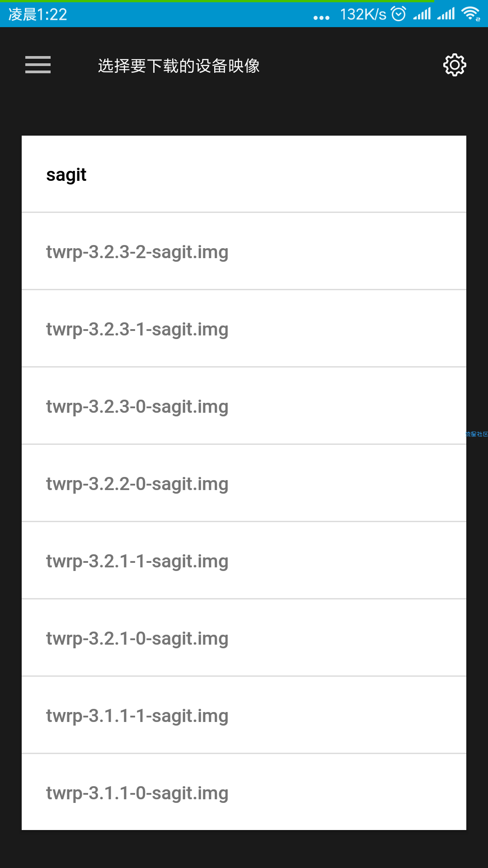Pick twrp-3.2.1-0-sagit.img entry
Viewport: 488px width, 868px height.
pos(244,638)
